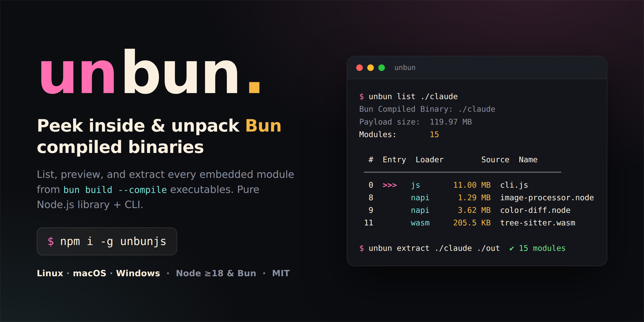
Task: Click the cli.js file name
Action: point(514,185)
